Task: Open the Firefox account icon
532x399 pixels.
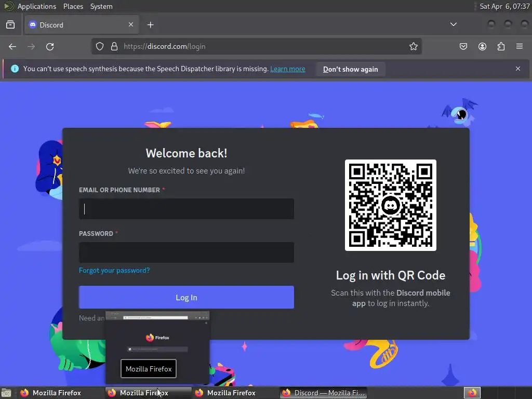Action: pos(482,46)
